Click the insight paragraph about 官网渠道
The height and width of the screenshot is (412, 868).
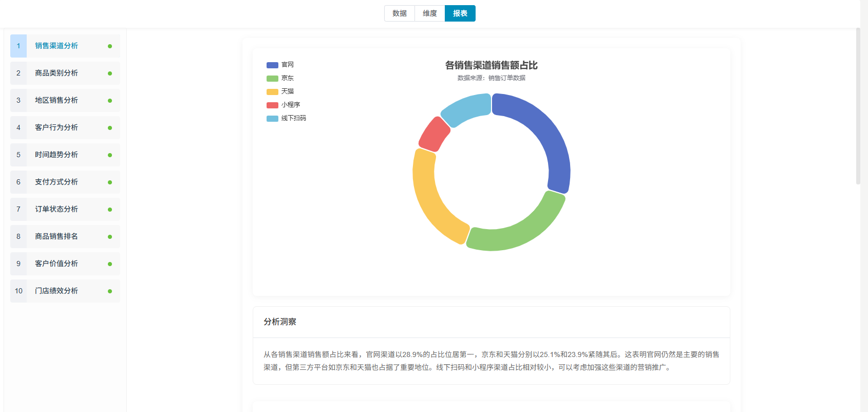(x=492, y=361)
